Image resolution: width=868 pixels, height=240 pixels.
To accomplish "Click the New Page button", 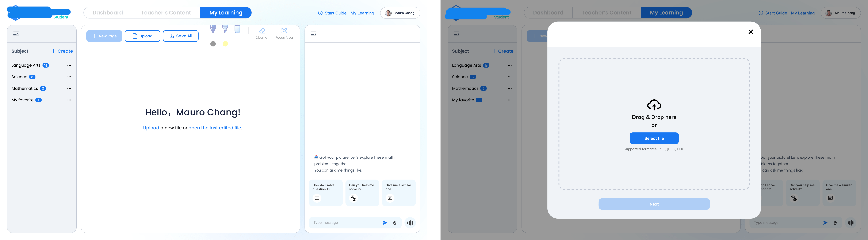I will (x=104, y=36).
